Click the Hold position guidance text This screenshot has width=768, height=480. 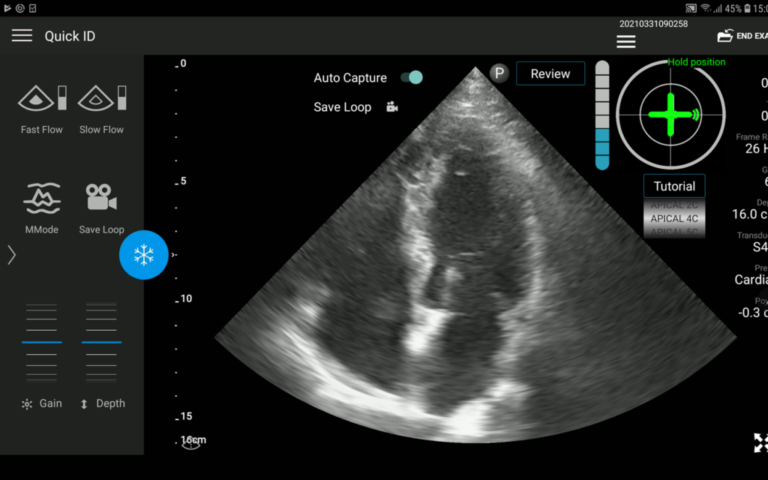point(696,62)
